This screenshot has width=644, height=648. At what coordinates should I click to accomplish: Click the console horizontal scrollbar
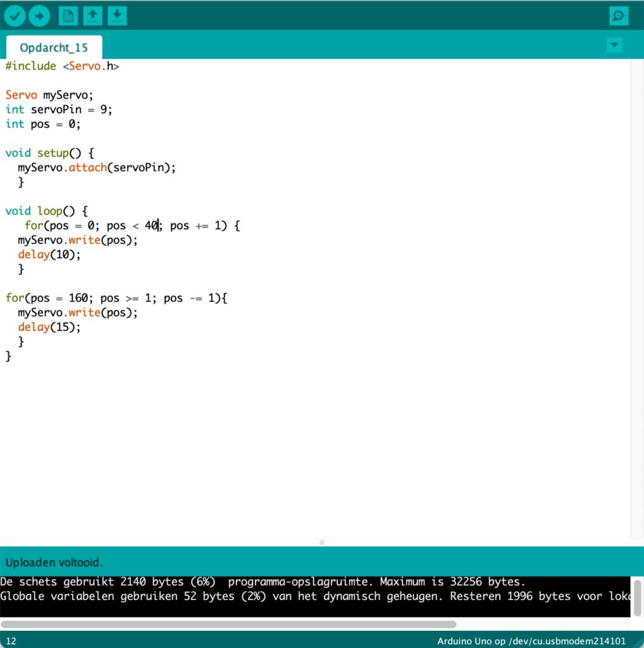228,624
